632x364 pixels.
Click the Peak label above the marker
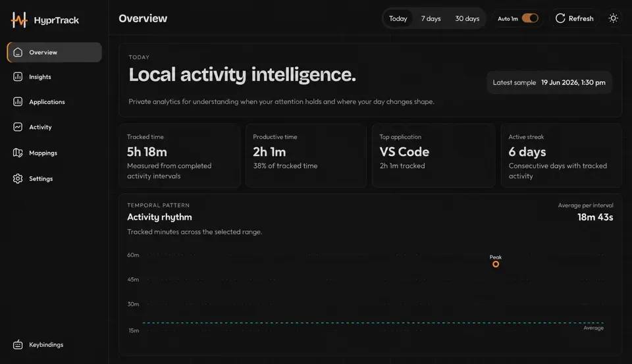(495, 257)
